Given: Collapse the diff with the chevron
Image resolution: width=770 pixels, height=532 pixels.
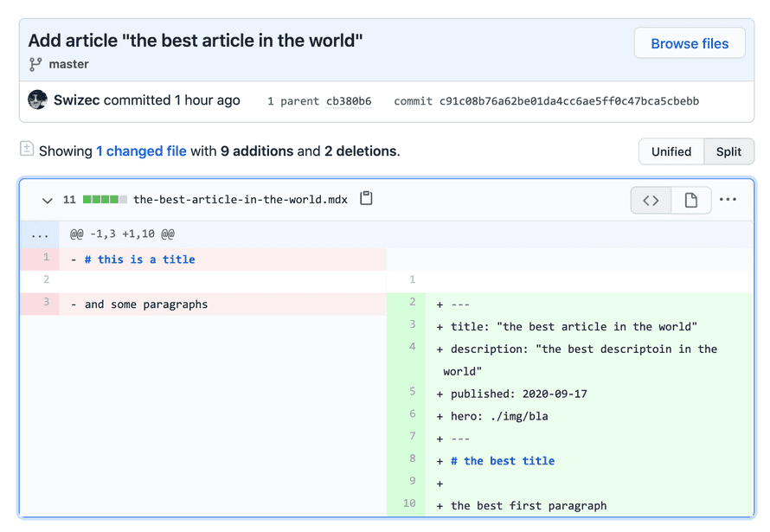Looking at the screenshot, I should (x=48, y=200).
